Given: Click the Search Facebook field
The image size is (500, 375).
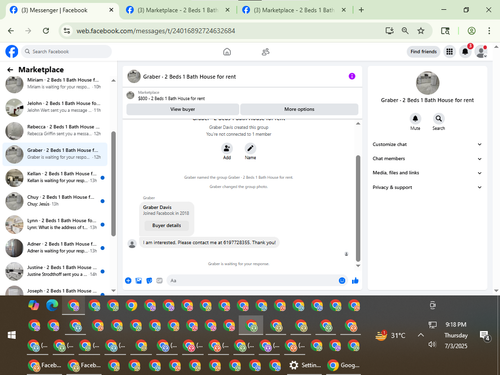Looking at the screenshot, I should [x=67, y=52].
